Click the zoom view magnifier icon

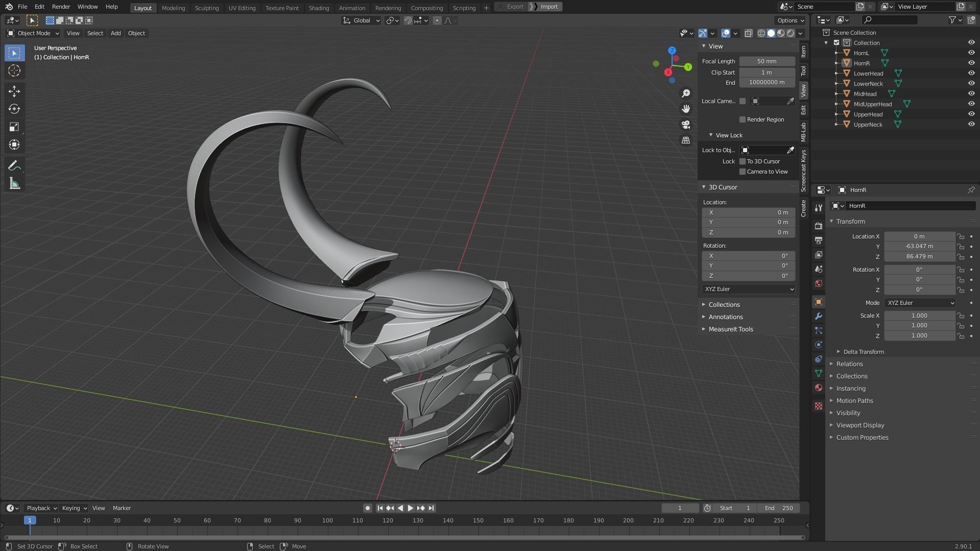tap(686, 93)
